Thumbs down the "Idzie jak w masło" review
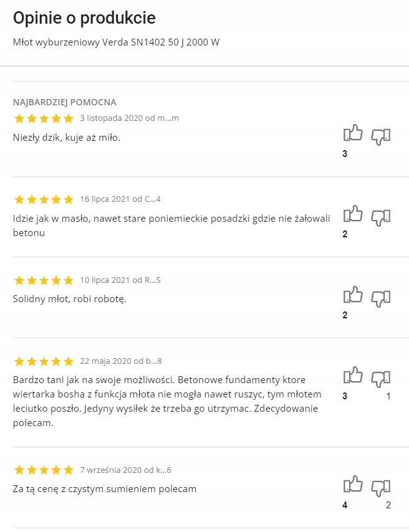The width and height of the screenshot is (409, 532). coord(380,217)
